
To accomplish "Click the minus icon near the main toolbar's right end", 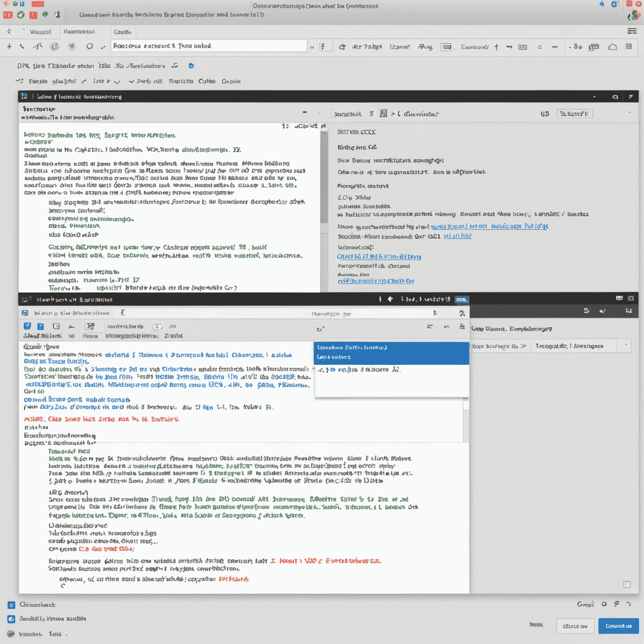I will click(555, 47).
